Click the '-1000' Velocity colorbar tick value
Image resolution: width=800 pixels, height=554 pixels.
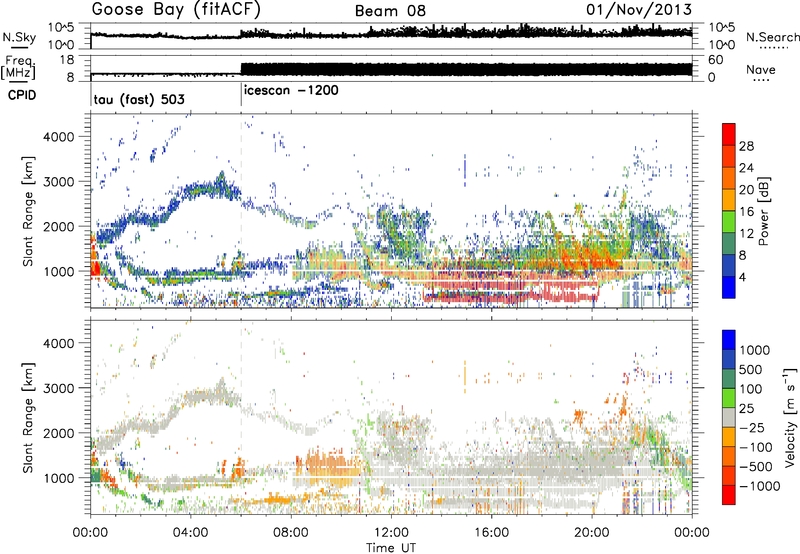click(759, 486)
